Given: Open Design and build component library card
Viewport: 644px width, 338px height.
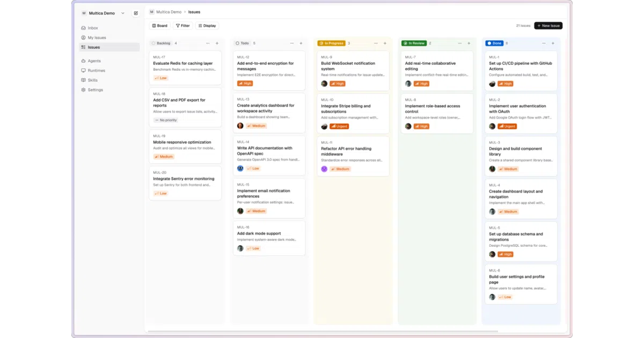Looking at the screenshot, I should pyautogui.click(x=521, y=156).
